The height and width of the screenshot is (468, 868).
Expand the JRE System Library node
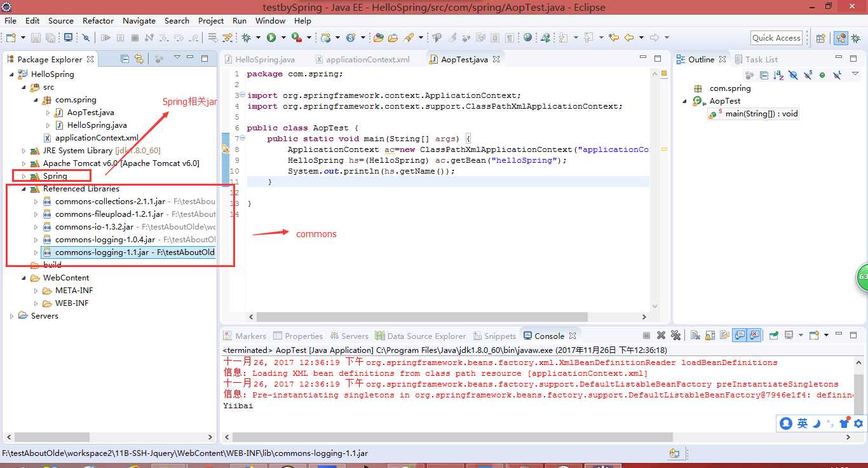[x=24, y=151]
